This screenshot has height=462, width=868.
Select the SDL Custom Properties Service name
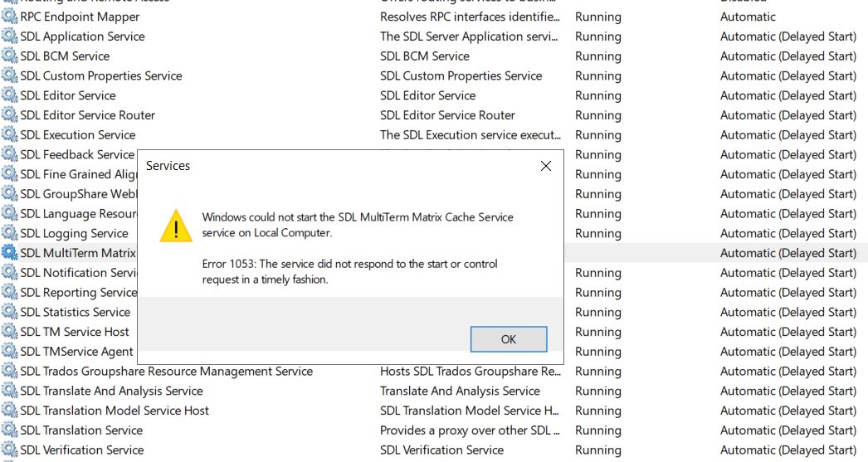point(101,75)
